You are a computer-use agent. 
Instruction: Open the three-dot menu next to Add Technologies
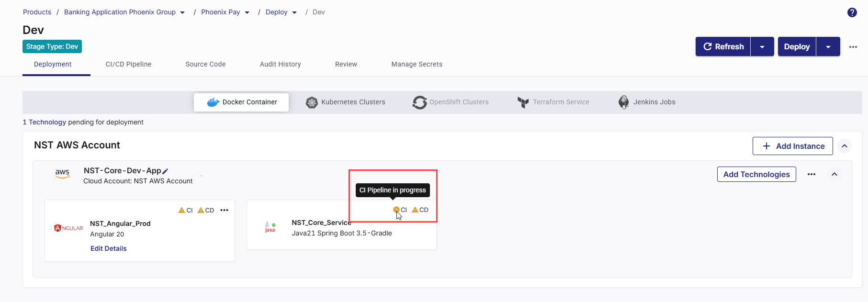coord(811,174)
